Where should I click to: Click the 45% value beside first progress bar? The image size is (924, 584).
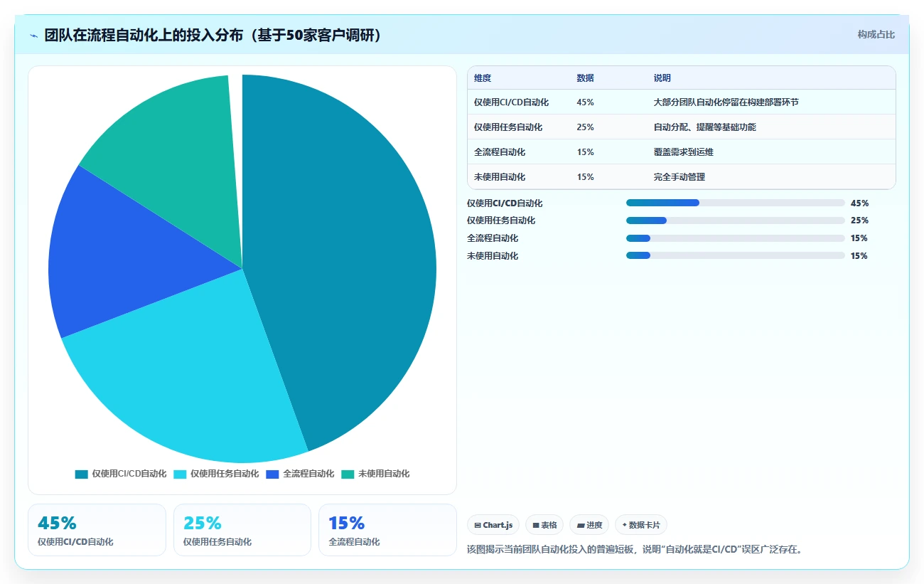point(859,203)
